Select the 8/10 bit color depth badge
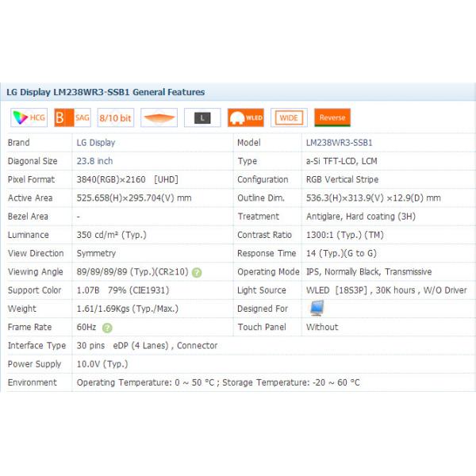 pyautogui.click(x=116, y=118)
